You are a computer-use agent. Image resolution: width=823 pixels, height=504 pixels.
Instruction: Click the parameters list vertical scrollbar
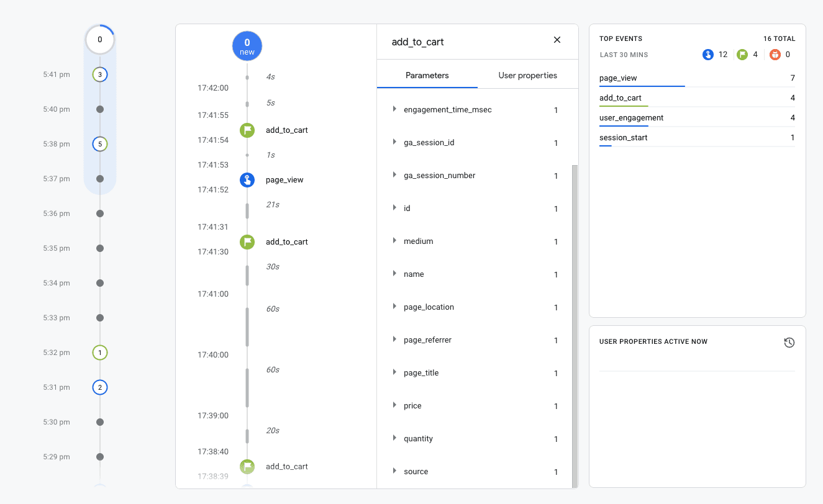pos(575,323)
